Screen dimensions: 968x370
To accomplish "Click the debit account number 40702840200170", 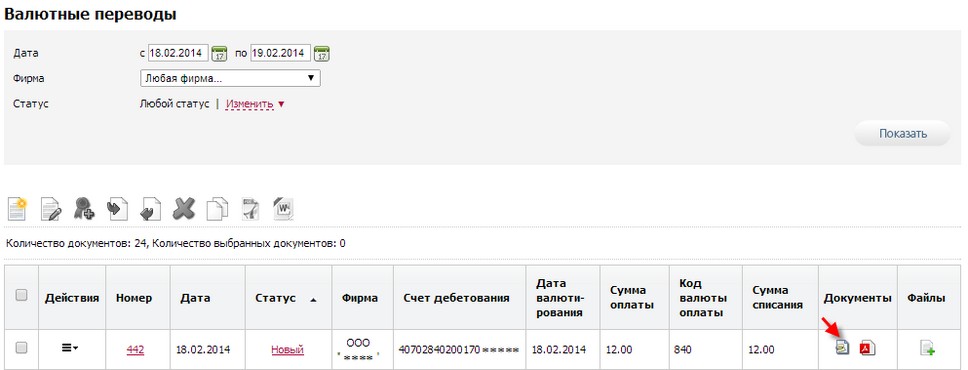I will click(459, 350).
